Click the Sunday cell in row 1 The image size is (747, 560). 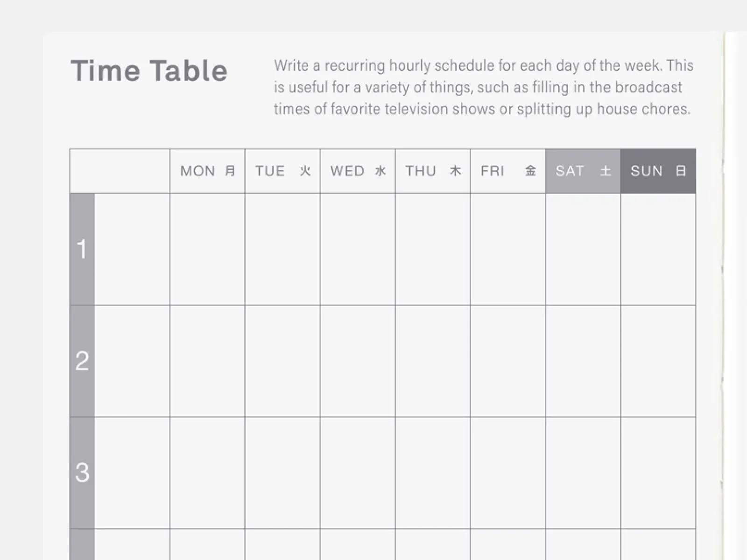(x=658, y=249)
